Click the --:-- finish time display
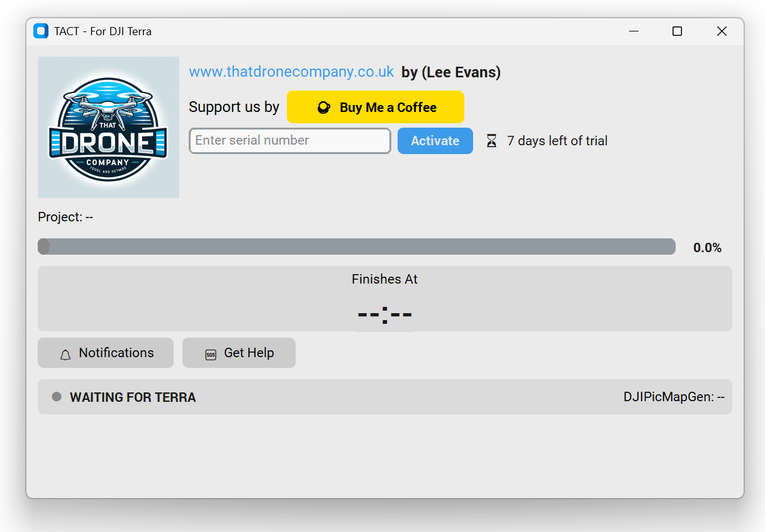This screenshot has height=532, width=765. point(385,314)
